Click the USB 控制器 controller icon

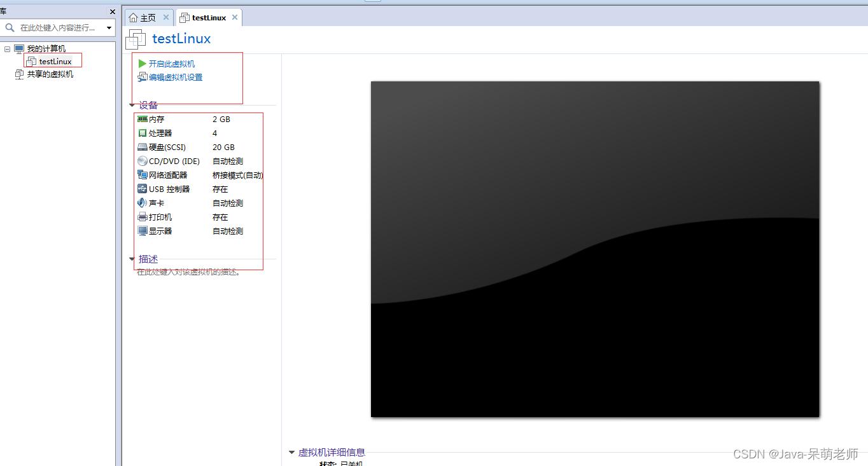coord(143,189)
